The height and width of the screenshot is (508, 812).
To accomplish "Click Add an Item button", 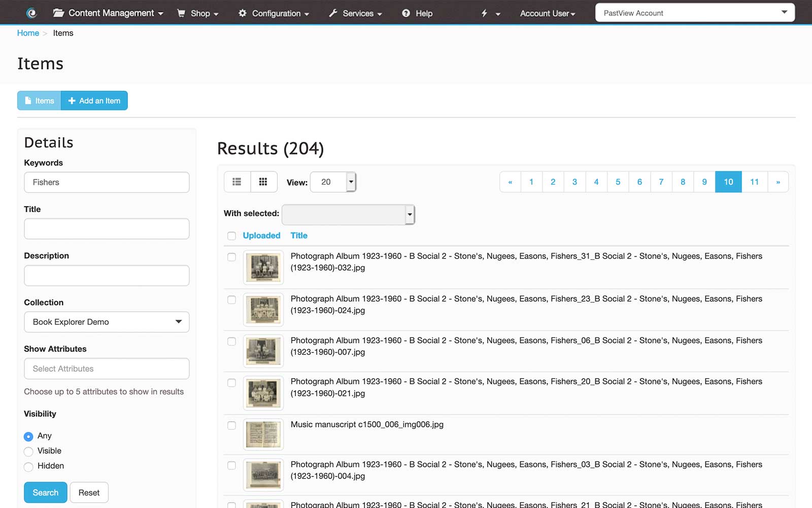I will pyautogui.click(x=94, y=100).
